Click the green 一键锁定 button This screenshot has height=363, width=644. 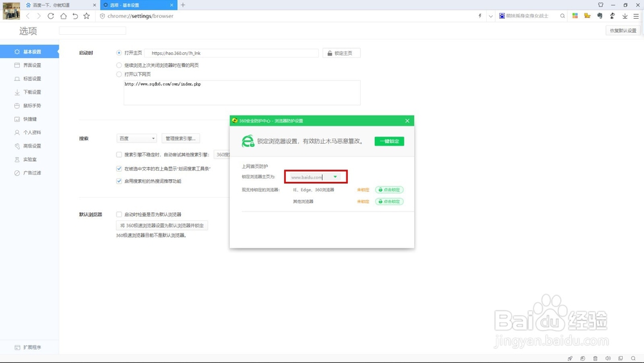tap(390, 141)
